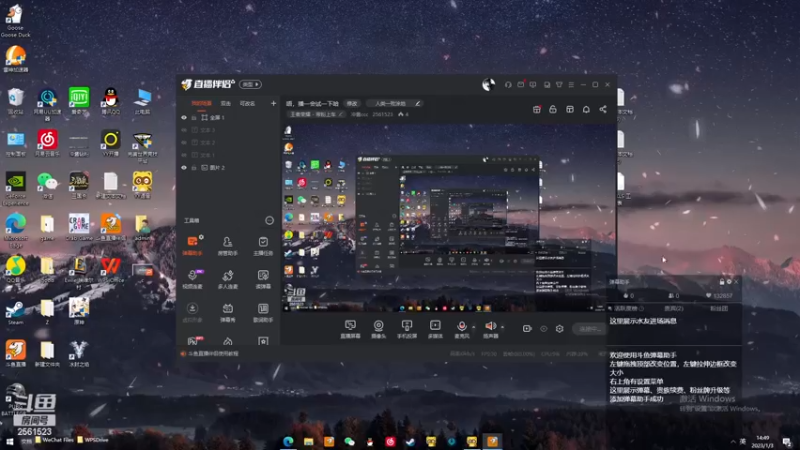Click the share icon above preview
Screen dimensions: 800x450
tap(603, 109)
